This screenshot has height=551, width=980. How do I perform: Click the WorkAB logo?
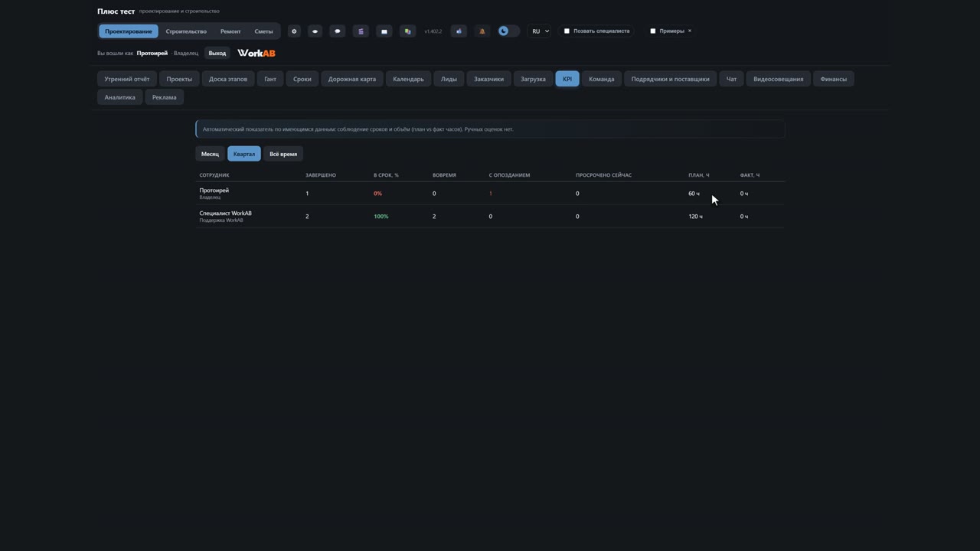(256, 53)
